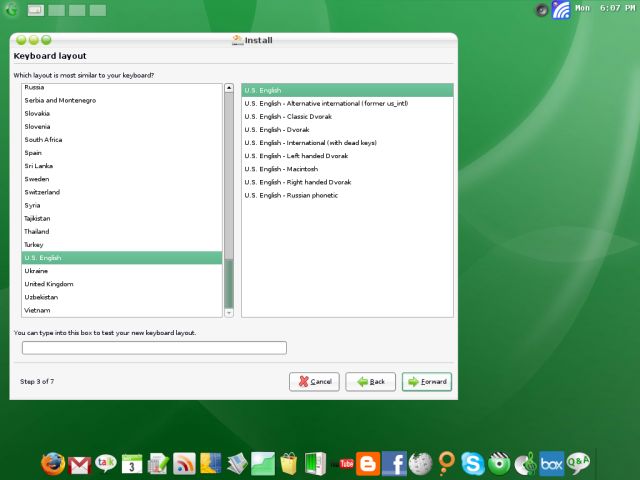Open the spreadsheet-with-pencil dock icon
This screenshot has height=480, width=640.
coord(158,464)
